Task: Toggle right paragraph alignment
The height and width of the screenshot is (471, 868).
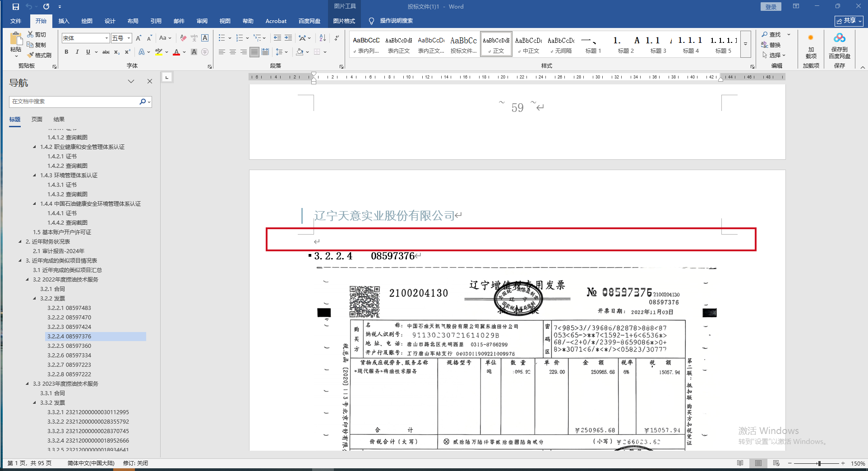Action: (x=244, y=52)
